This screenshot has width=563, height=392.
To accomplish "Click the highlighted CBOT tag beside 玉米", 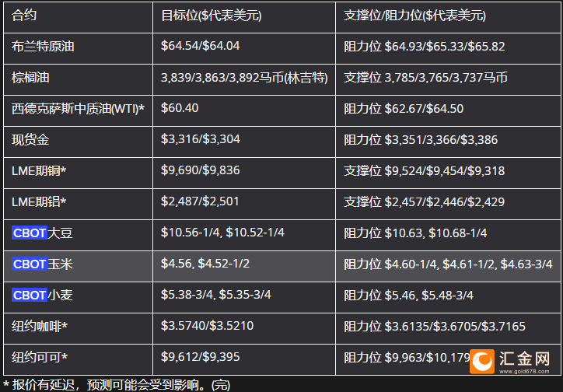I will pyautogui.click(x=30, y=264).
